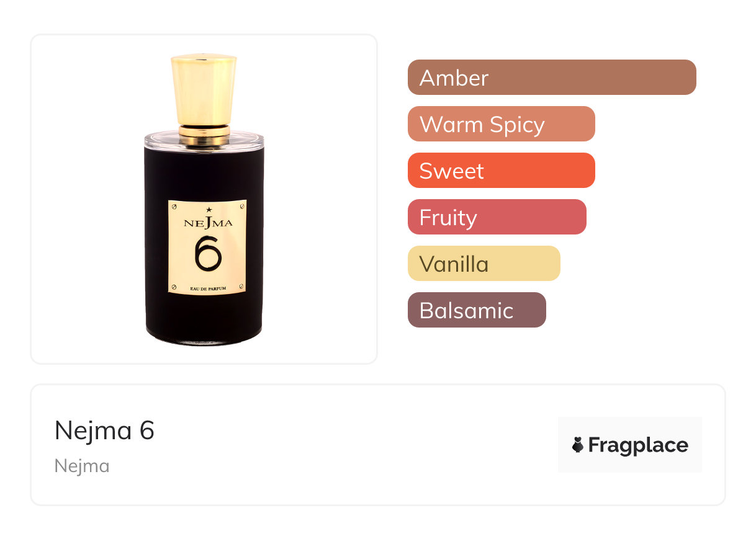Click the gold collar ring under cap
756x536 pixels.
(204, 131)
